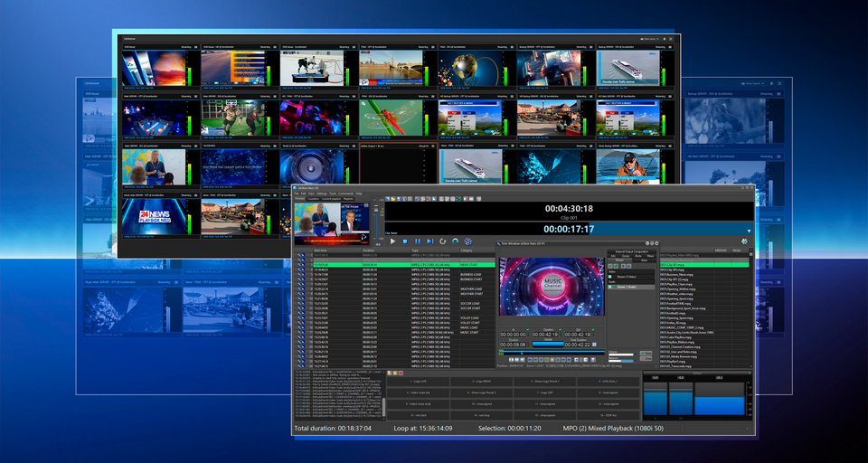Click the folder icon in AirBox toolbar
868x463 pixels.
click(393, 199)
